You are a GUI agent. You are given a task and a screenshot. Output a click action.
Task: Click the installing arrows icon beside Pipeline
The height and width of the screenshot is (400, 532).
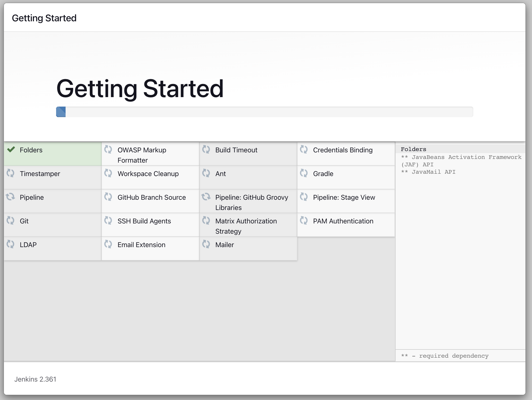(11, 197)
